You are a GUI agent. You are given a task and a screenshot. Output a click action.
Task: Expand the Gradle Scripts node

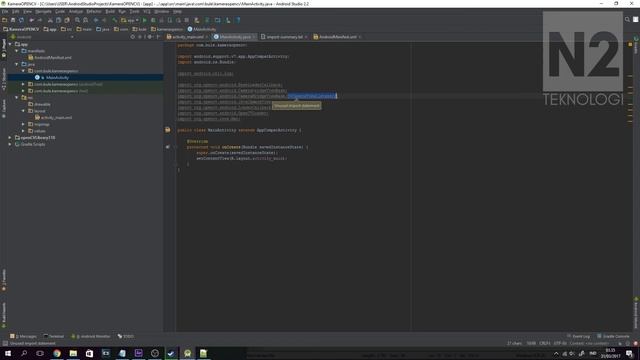pos(10,144)
